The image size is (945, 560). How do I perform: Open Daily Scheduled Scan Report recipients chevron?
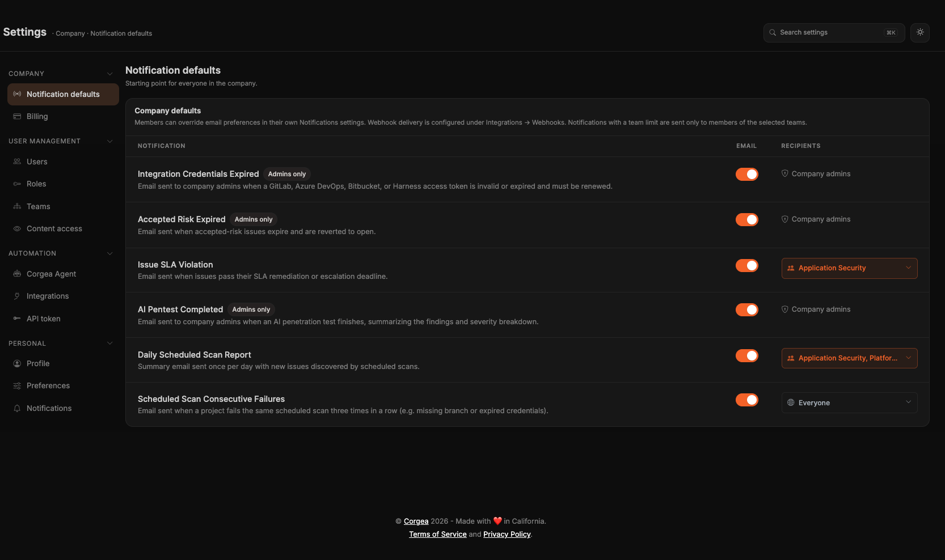coord(908,358)
